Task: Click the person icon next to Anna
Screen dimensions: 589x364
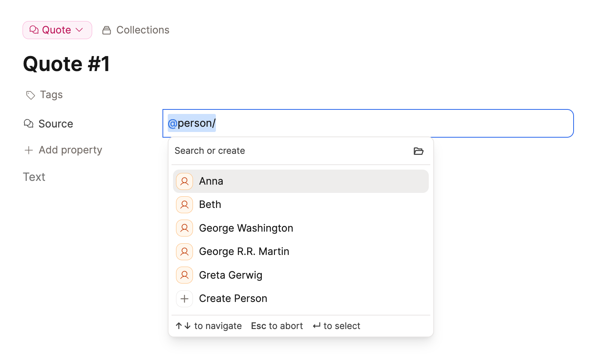Action: click(184, 181)
